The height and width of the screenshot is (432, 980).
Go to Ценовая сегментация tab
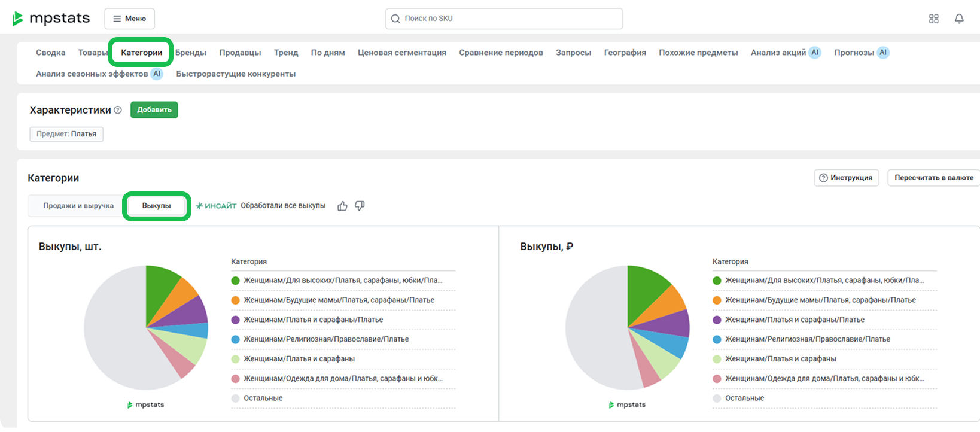(x=401, y=53)
